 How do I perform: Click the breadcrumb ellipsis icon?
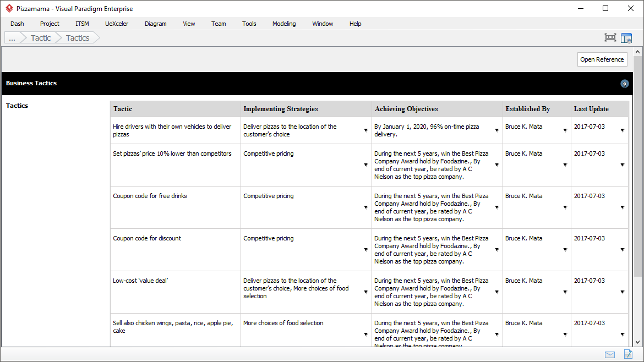[12, 37]
